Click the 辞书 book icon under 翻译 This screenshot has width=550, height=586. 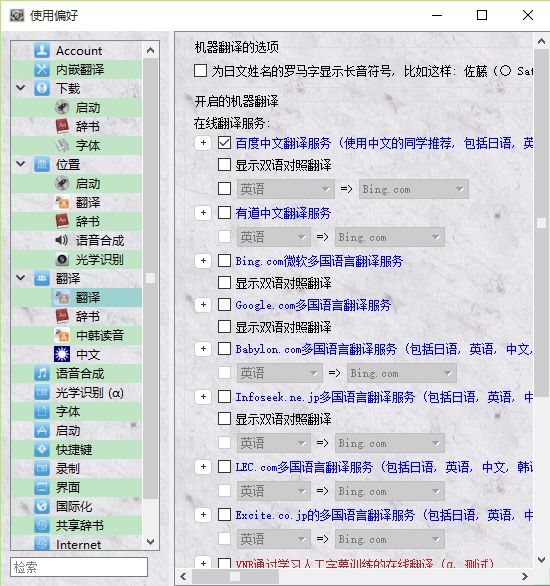point(62,317)
